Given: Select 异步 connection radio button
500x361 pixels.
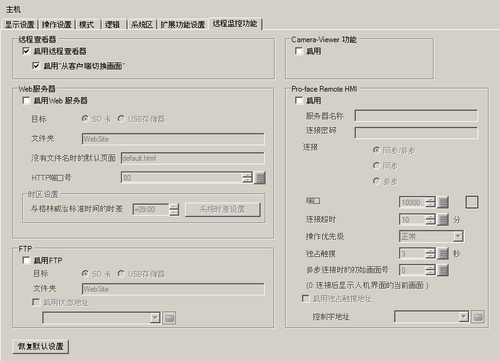Looking at the screenshot, I should pos(376,181).
